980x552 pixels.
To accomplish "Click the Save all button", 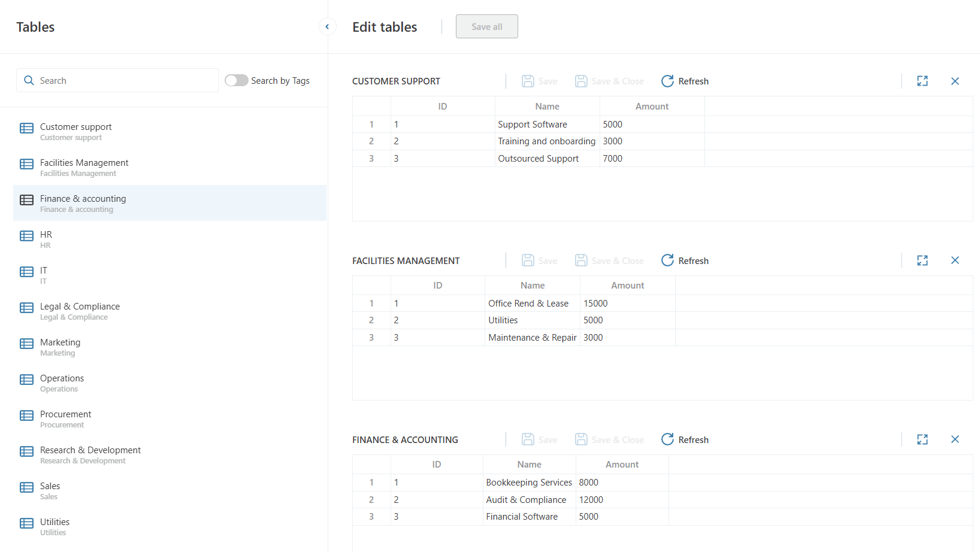I will click(x=486, y=27).
